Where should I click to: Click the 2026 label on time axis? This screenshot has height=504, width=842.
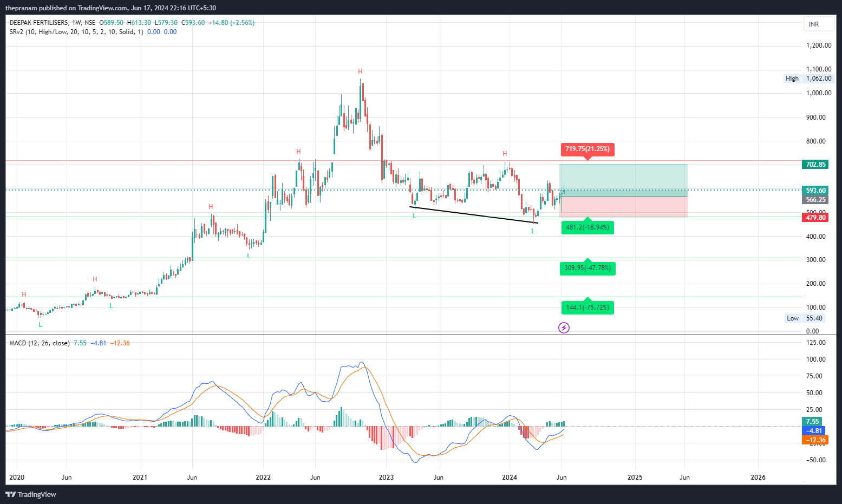(758, 477)
